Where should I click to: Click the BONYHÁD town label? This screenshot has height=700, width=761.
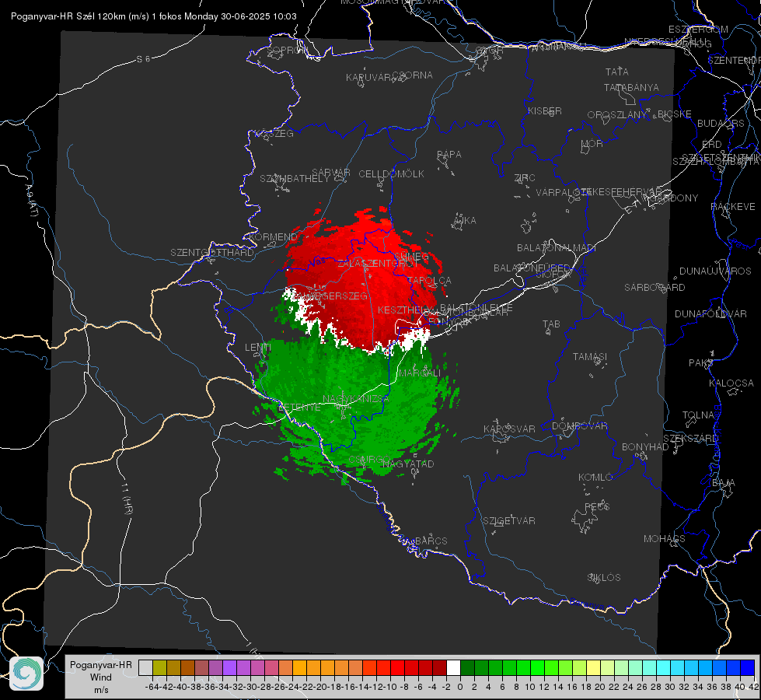point(645,447)
